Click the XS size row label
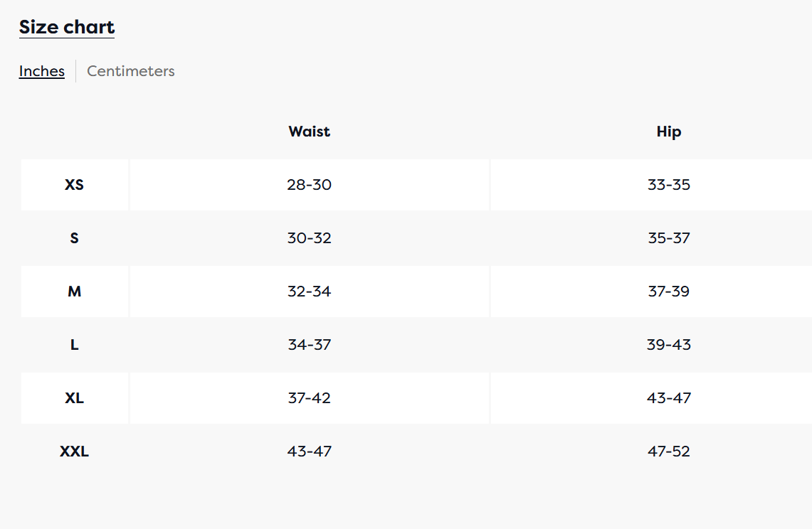This screenshot has width=812, height=529. point(74,185)
